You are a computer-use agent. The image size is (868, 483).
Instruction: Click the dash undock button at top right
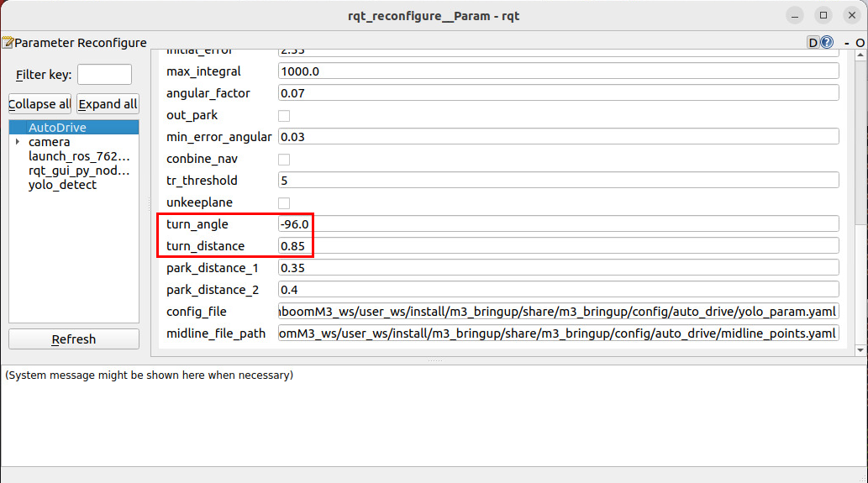846,43
